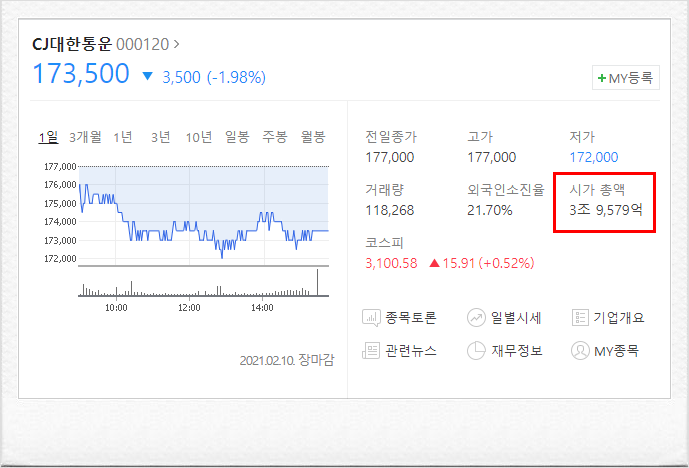This screenshot has width=689, height=468.
Task: Click the 14:00 time axis label
Action: coord(262,308)
